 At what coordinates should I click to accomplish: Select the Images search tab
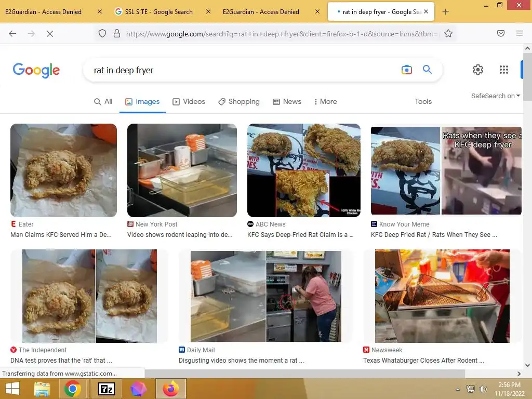tap(142, 101)
